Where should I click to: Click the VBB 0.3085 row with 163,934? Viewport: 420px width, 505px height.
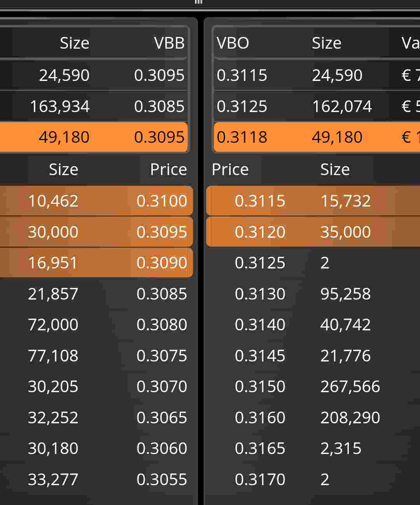coord(94,106)
